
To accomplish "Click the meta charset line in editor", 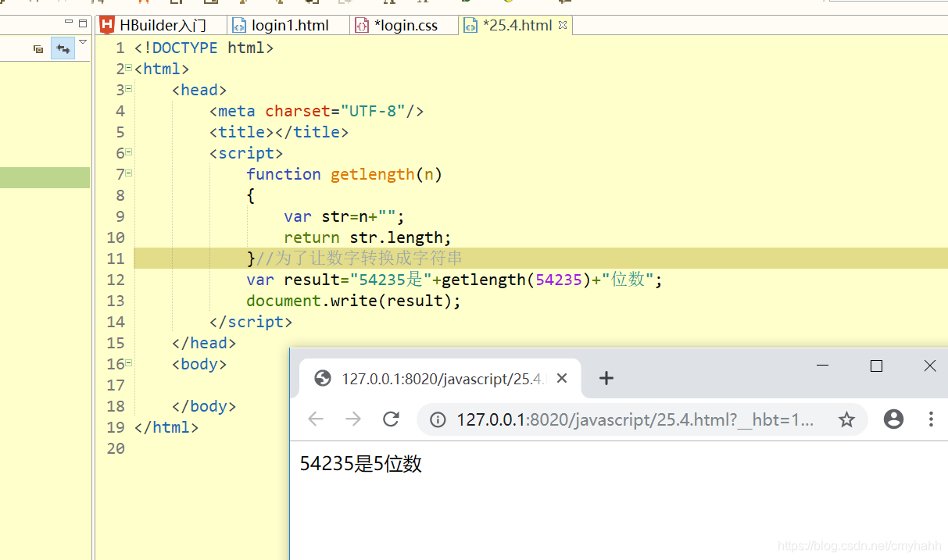I will tap(317, 111).
